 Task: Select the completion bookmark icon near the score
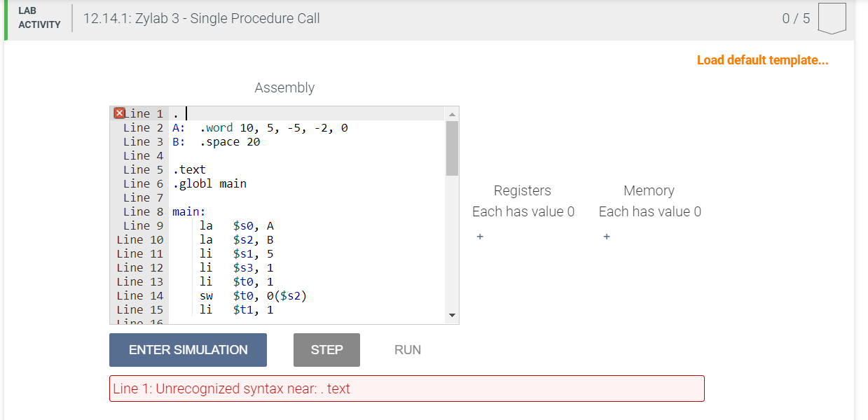(x=832, y=19)
